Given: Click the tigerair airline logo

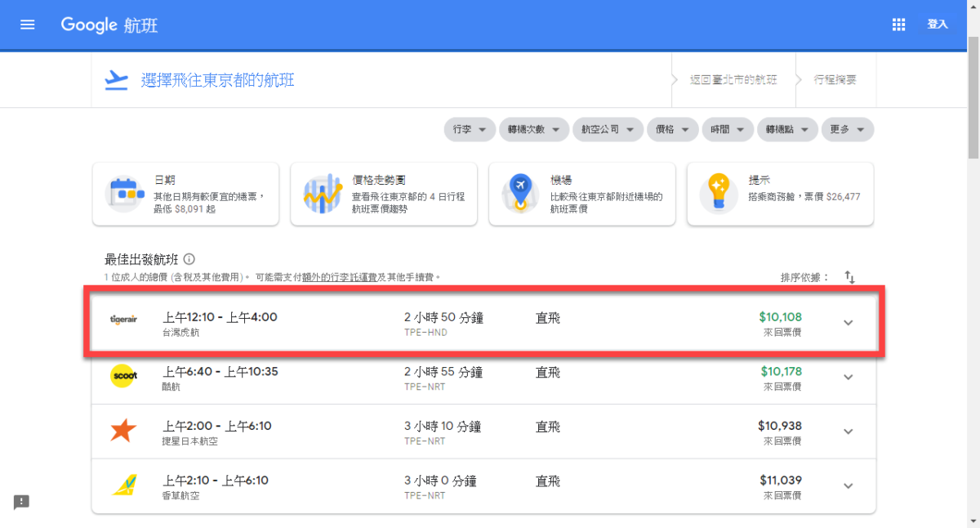Looking at the screenshot, I should click(x=122, y=320).
